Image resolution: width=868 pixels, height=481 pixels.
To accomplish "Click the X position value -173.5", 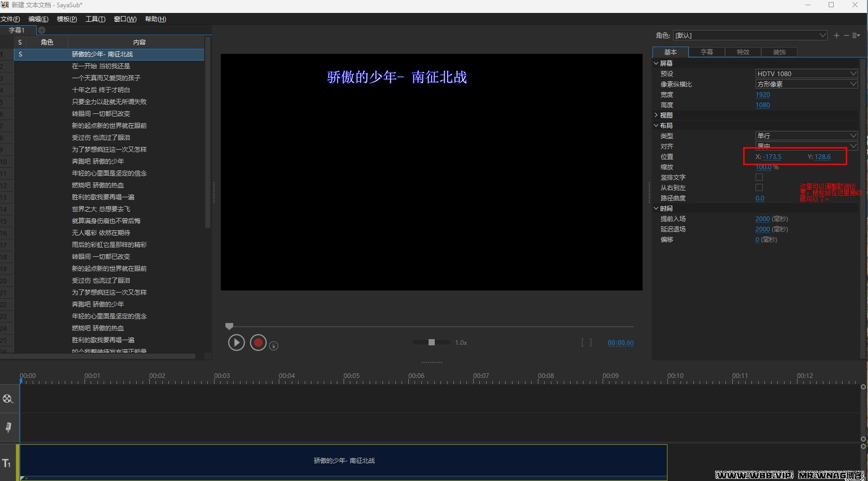I will tap(773, 156).
